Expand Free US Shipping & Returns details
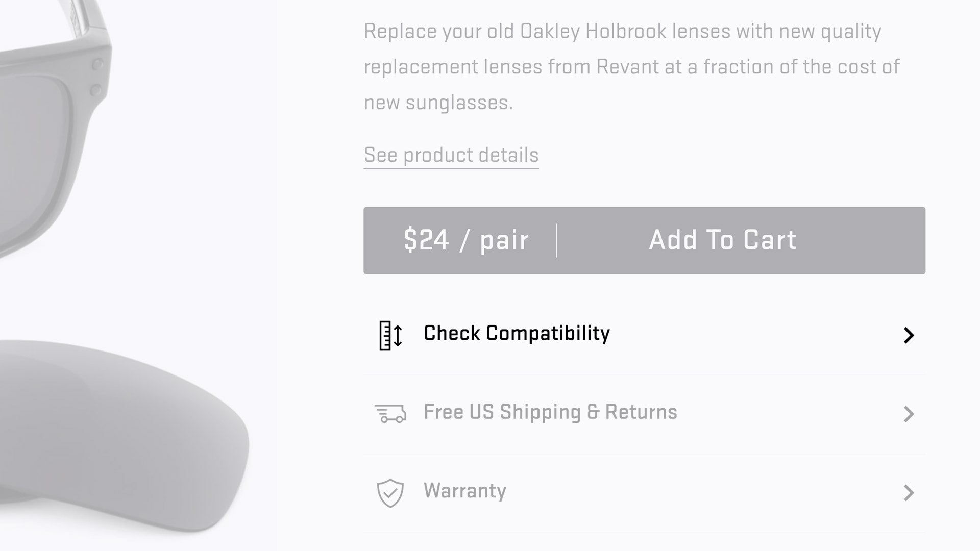The image size is (980, 551). [908, 414]
